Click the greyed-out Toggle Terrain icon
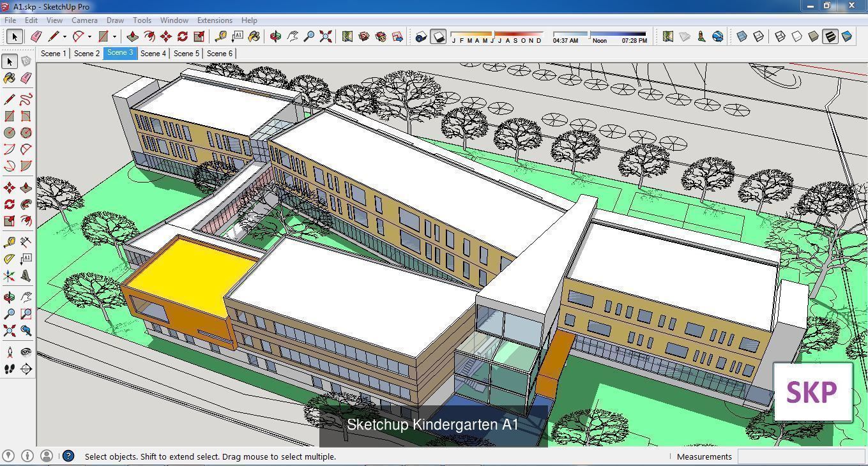Viewport: 868px width, 466px height. coord(684,36)
